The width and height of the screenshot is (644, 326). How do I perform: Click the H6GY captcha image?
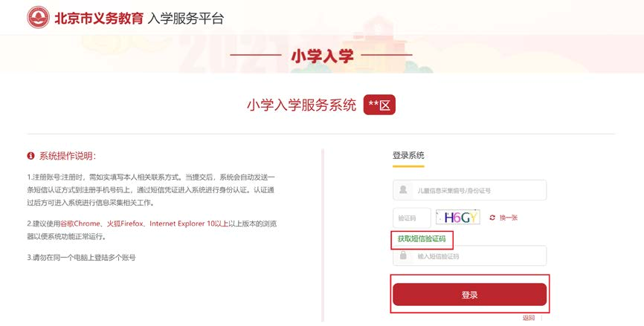click(458, 218)
